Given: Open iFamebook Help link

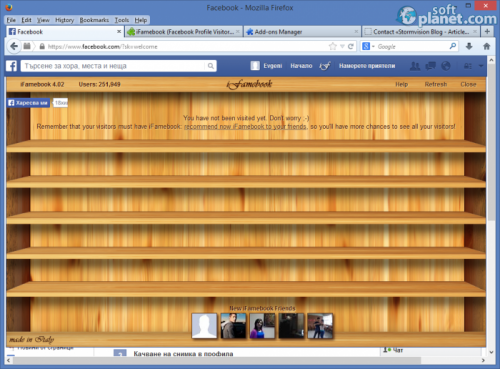Looking at the screenshot, I should (402, 84).
